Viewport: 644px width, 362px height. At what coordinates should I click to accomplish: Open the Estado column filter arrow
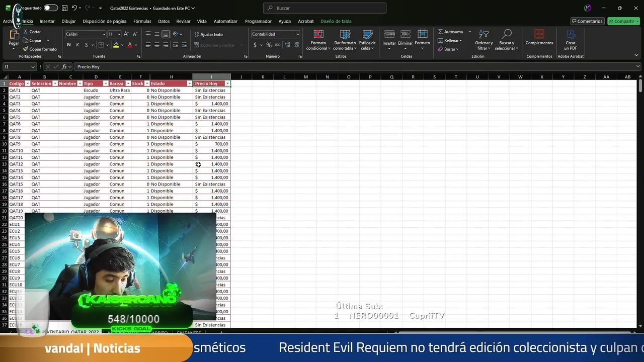coord(189,83)
